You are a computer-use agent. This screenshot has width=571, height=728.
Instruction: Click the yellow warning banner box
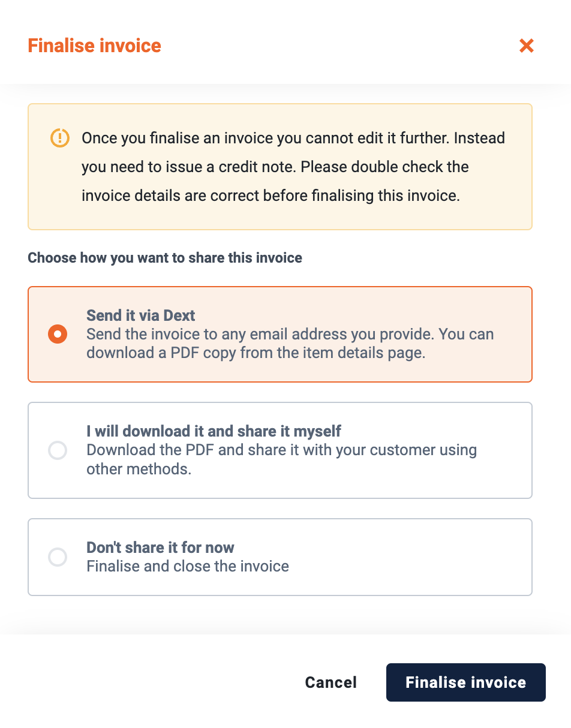pos(280,167)
